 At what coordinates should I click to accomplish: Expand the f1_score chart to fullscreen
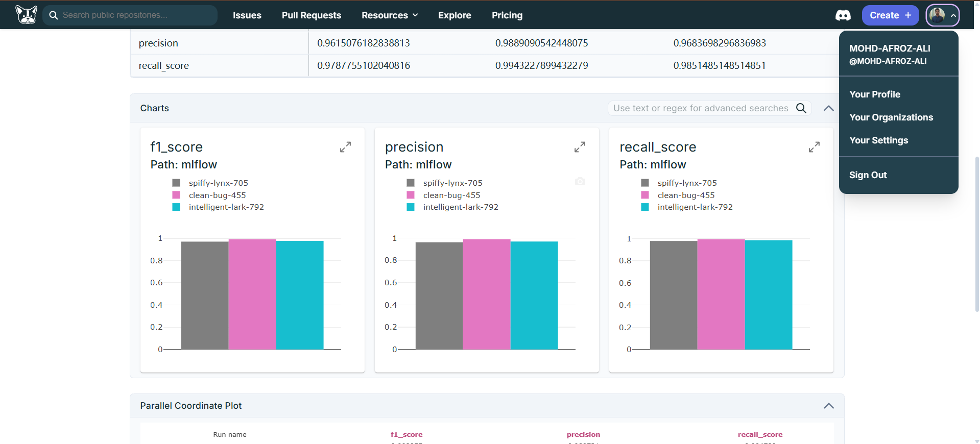point(345,147)
